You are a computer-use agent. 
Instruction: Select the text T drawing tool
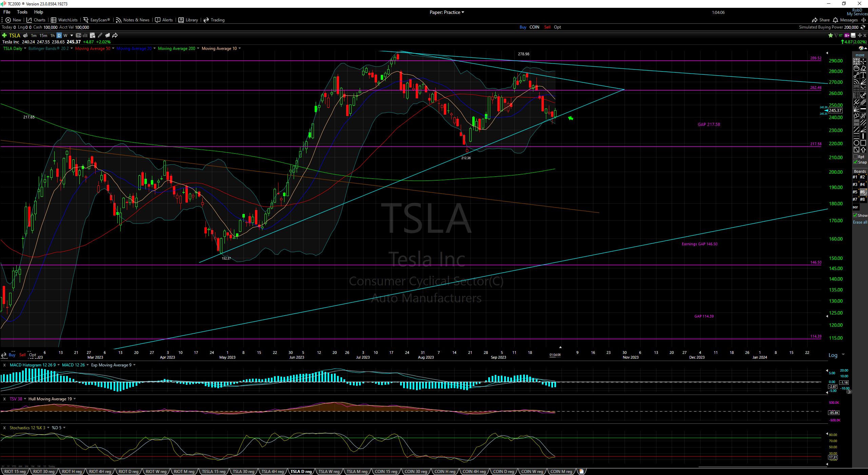click(x=863, y=75)
